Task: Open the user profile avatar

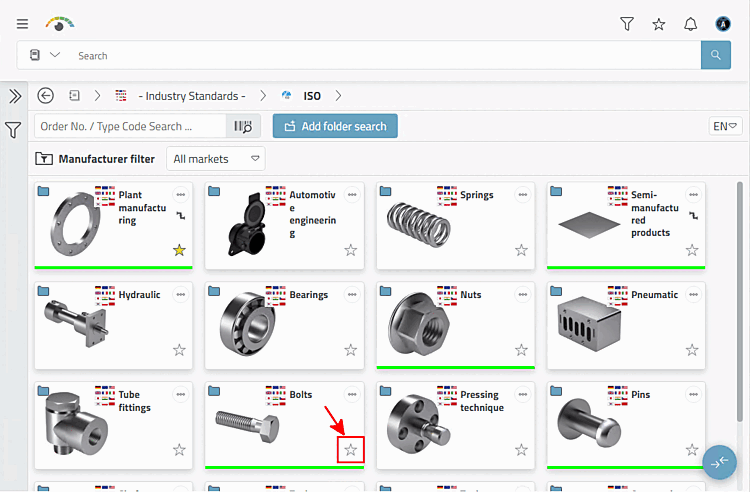Action: coord(723,23)
